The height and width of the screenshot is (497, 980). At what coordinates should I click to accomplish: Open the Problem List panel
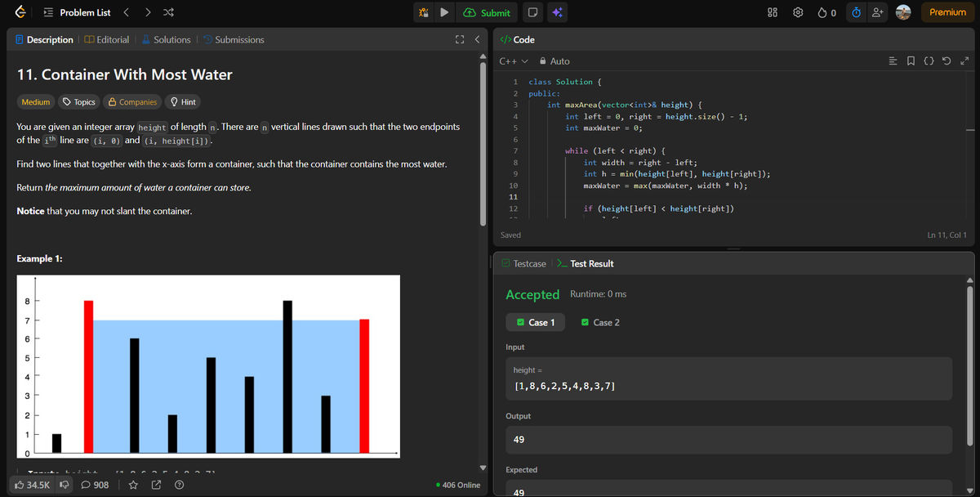pyautogui.click(x=76, y=12)
